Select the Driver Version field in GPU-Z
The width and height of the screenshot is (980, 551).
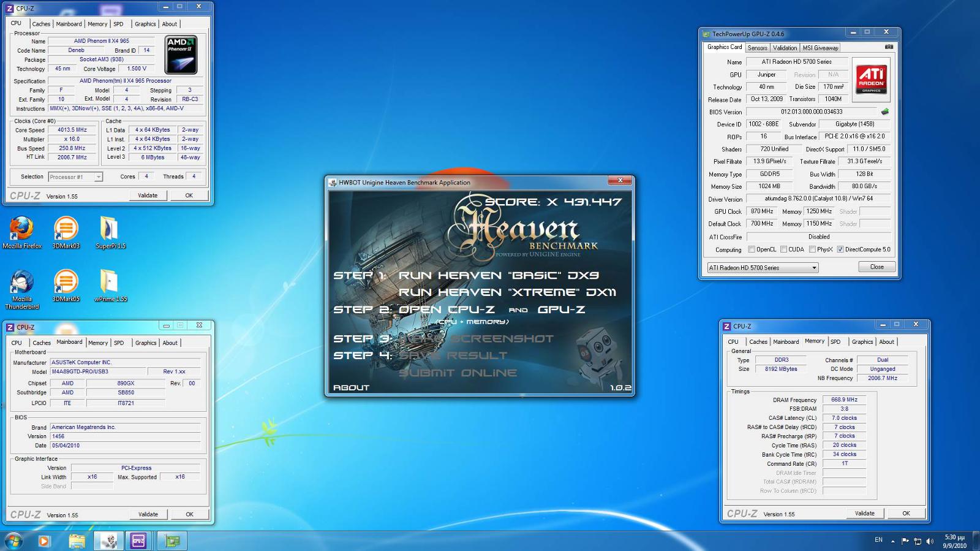818,199
